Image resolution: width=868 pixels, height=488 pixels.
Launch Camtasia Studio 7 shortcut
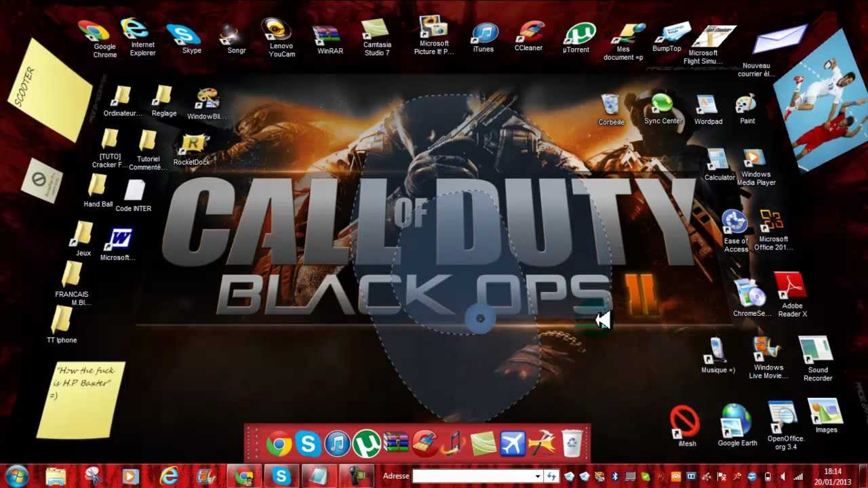(x=376, y=30)
